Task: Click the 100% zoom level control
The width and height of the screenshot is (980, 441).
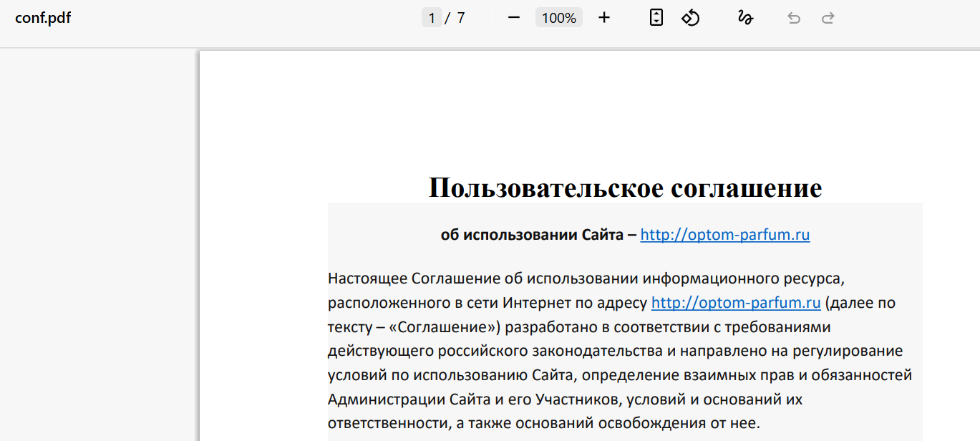Action: (x=558, y=17)
